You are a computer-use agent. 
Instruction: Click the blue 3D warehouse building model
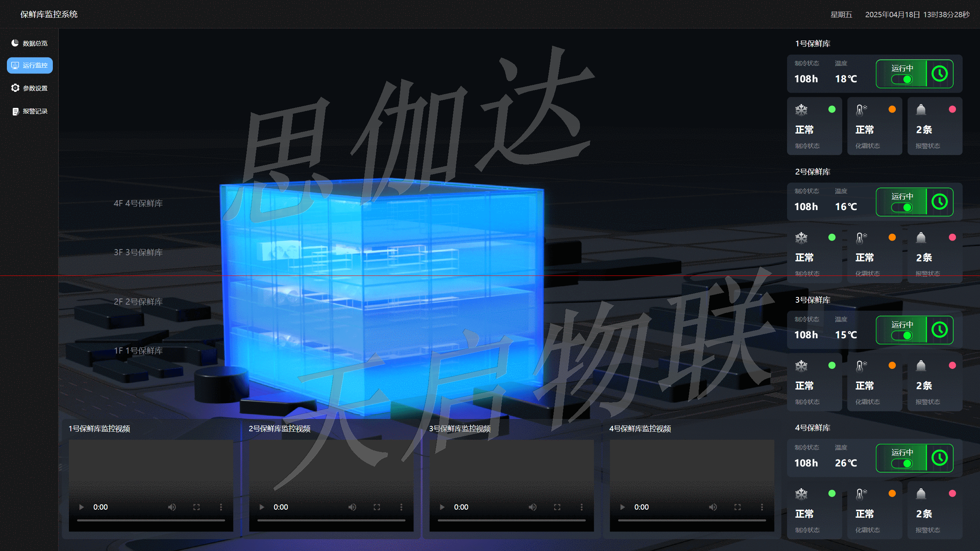pyautogui.click(x=382, y=297)
